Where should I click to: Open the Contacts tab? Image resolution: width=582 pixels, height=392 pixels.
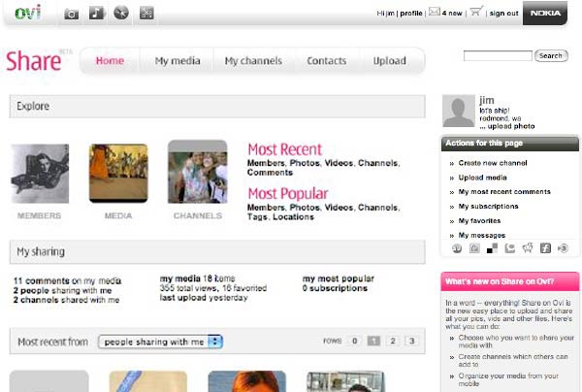tap(327, 61)
